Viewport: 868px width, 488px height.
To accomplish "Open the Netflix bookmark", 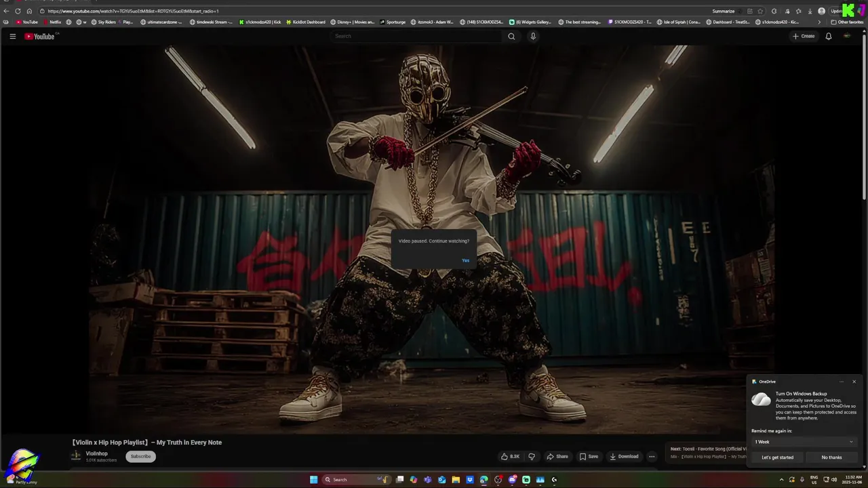I will point(52,22).
